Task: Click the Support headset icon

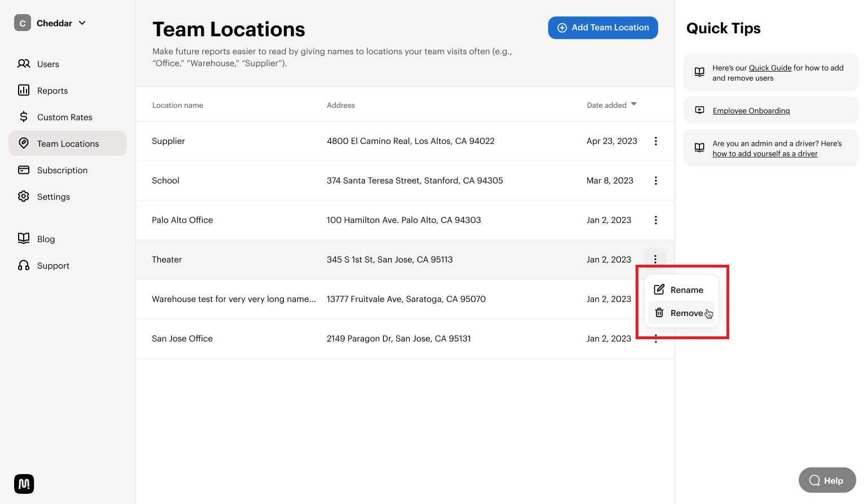Action: [x=24, y=265]
